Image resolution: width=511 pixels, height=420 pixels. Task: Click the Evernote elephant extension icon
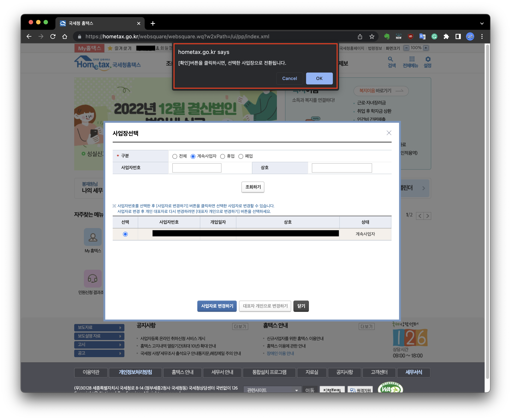tap(387, 36)
